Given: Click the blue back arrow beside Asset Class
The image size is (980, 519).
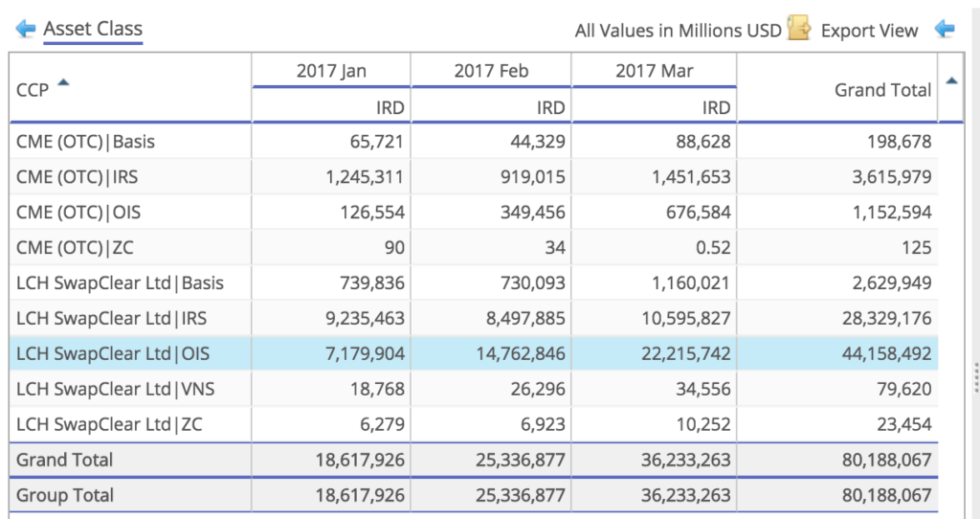Looking at the screenshot, I should (25, 29).
